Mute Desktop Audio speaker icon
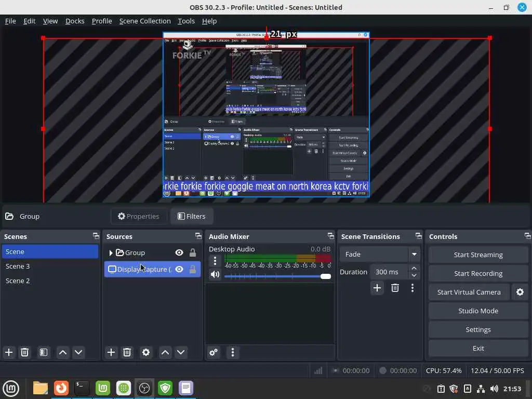The width and height of the screenshot is (532, 399). (x=215, y=274)
